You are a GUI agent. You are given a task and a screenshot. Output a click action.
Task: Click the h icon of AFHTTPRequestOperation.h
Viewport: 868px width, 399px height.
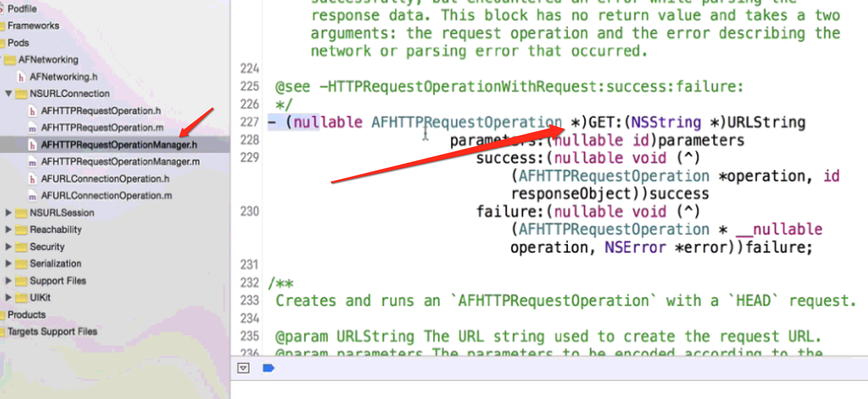[32, 111]
